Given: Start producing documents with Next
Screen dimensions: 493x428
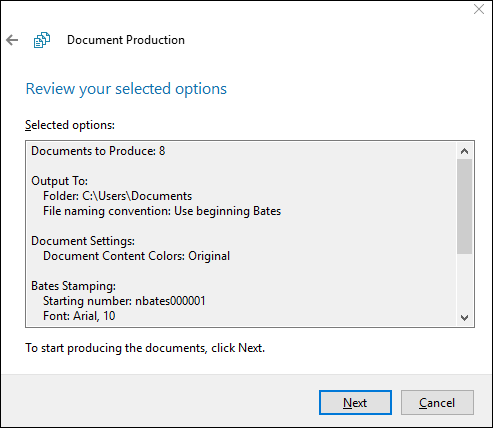Looking at the screenshot, I should click(355, 403).
